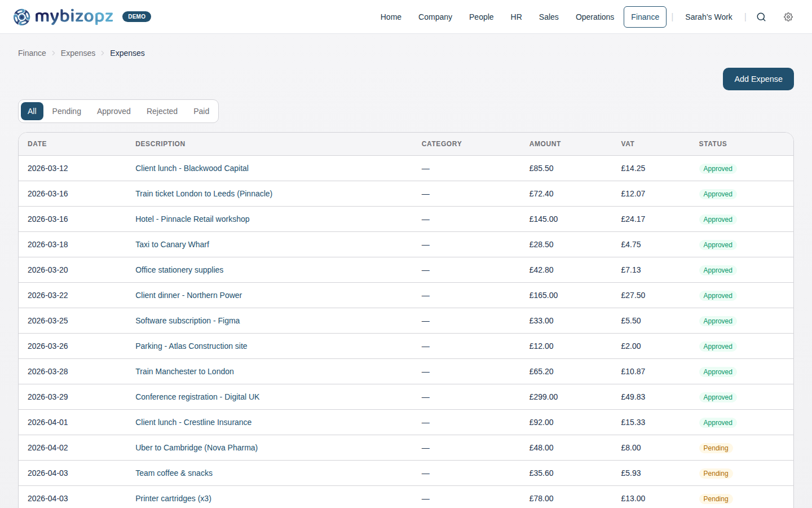Select the Approved filter tab

pos(113,111)
